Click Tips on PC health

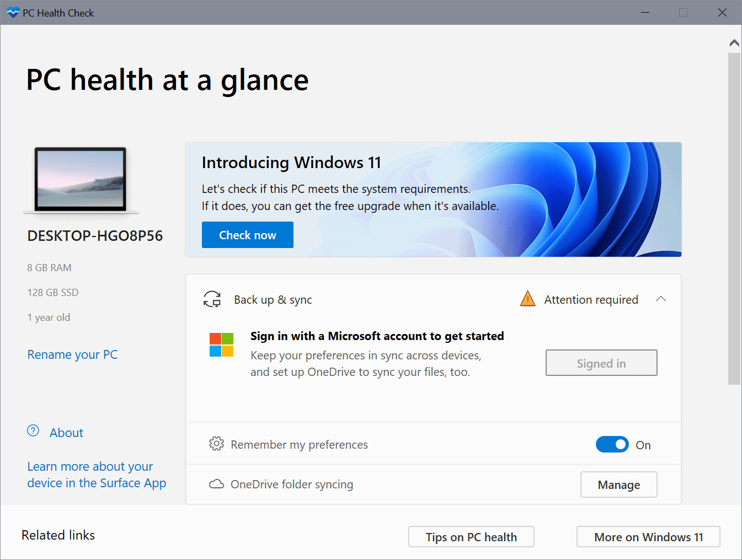(x=471, y=536)
